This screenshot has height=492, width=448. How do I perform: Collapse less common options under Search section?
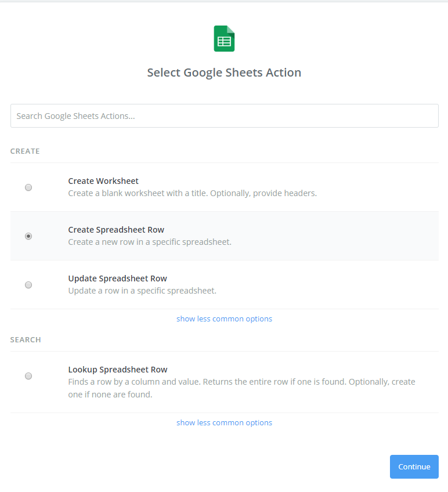point(224,422)
